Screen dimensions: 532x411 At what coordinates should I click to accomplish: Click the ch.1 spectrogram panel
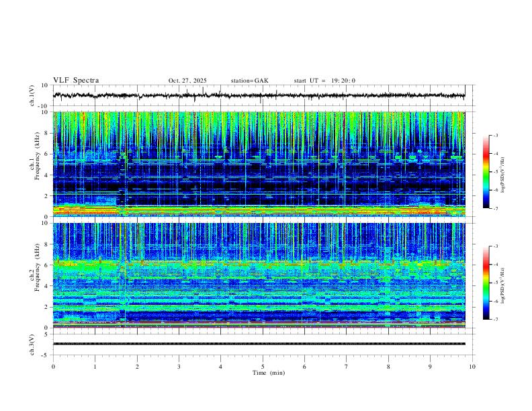[259, 164]
